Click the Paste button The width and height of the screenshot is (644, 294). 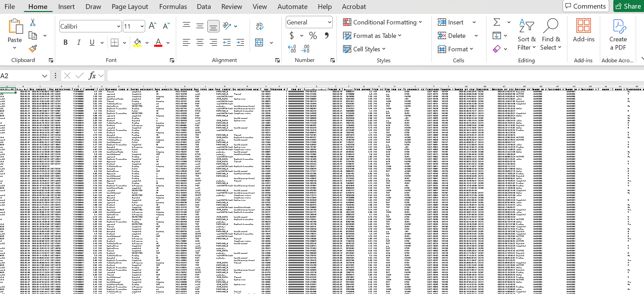(15, 34)
